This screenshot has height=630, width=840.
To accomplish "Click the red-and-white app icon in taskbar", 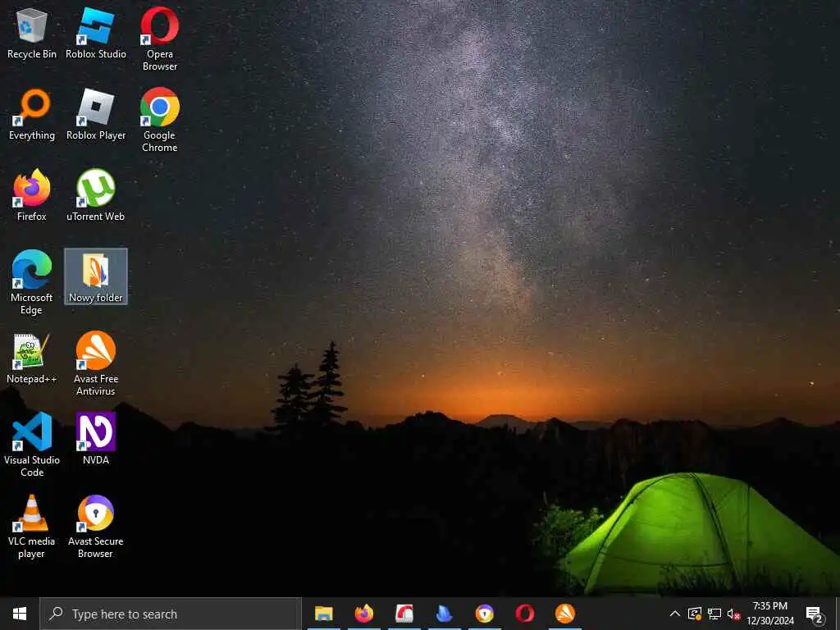I will 404,614.
